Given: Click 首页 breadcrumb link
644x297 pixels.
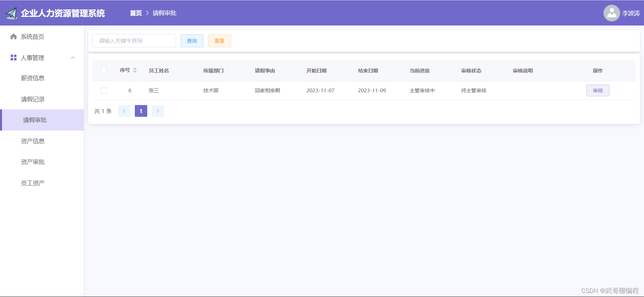Looking at the screenshot, I should point(136,13).
